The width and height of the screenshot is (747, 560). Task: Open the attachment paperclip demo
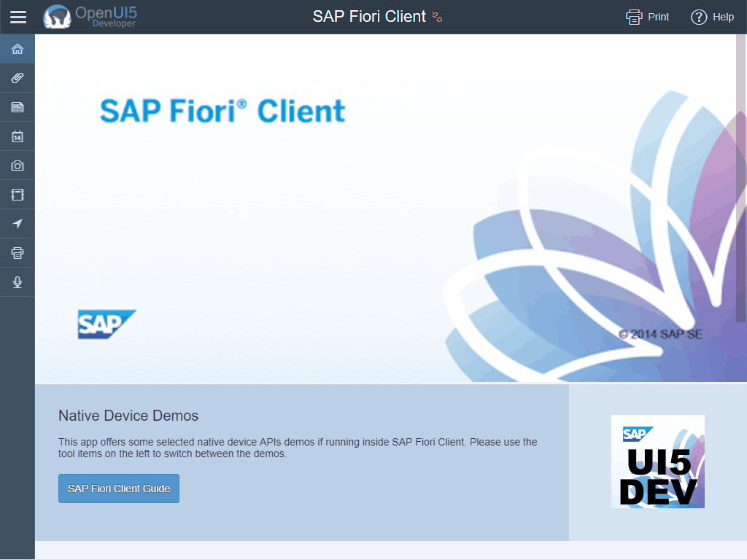[x=18, y=78]
